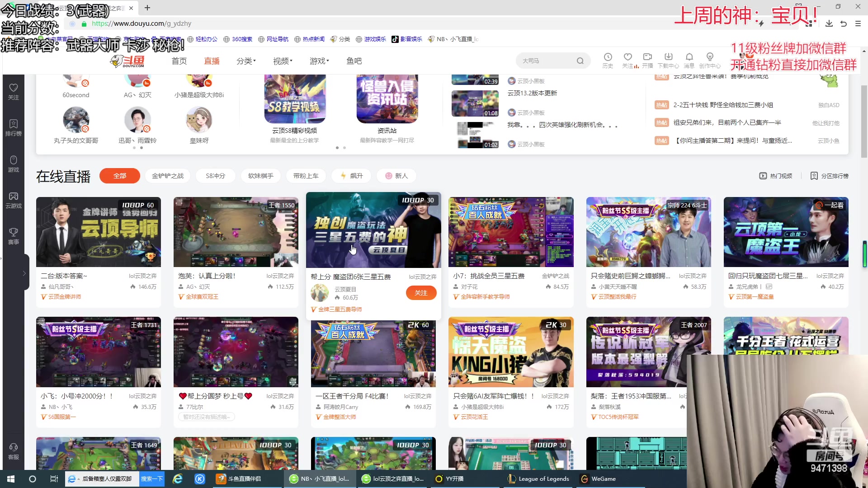Click the second carousel pagination dot

point(344,148)
